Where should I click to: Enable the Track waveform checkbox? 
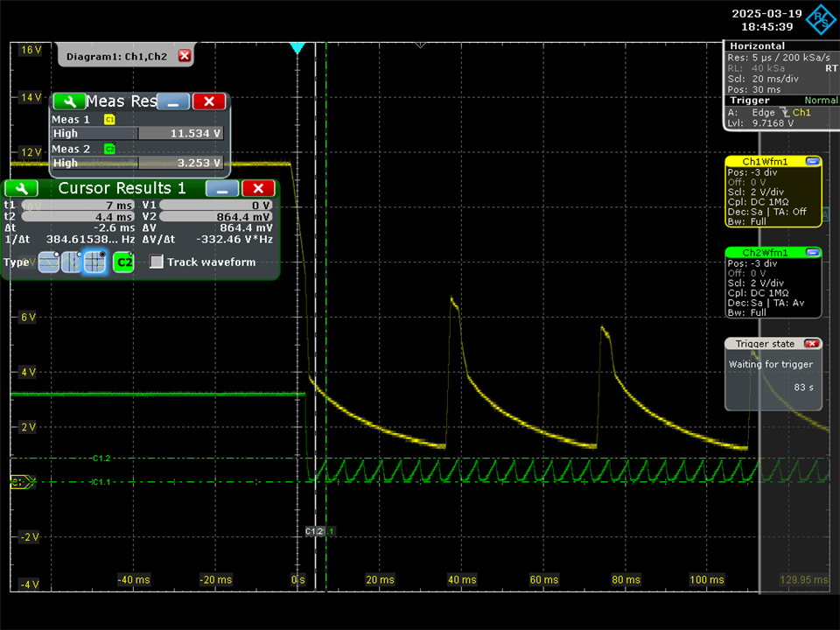click(156, 262)
